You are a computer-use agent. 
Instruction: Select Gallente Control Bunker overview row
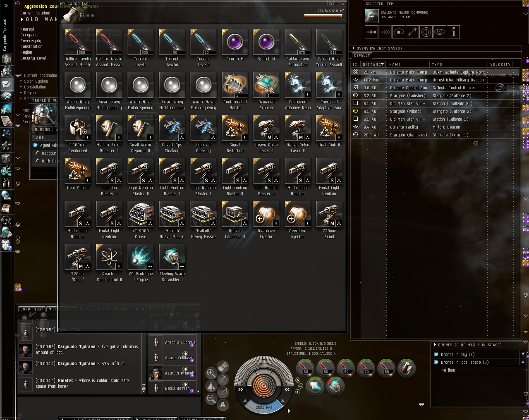435,88
